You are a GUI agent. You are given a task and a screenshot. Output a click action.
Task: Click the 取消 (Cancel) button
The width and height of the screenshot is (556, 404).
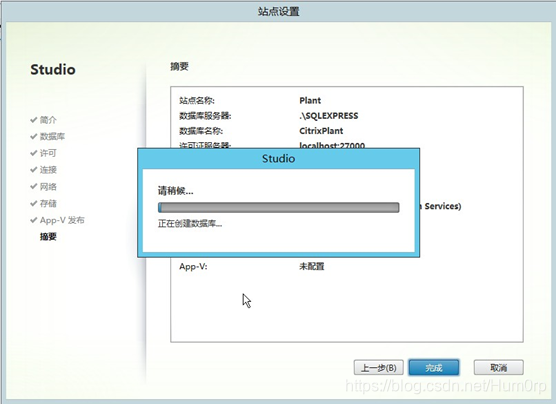tap(499, 367)
